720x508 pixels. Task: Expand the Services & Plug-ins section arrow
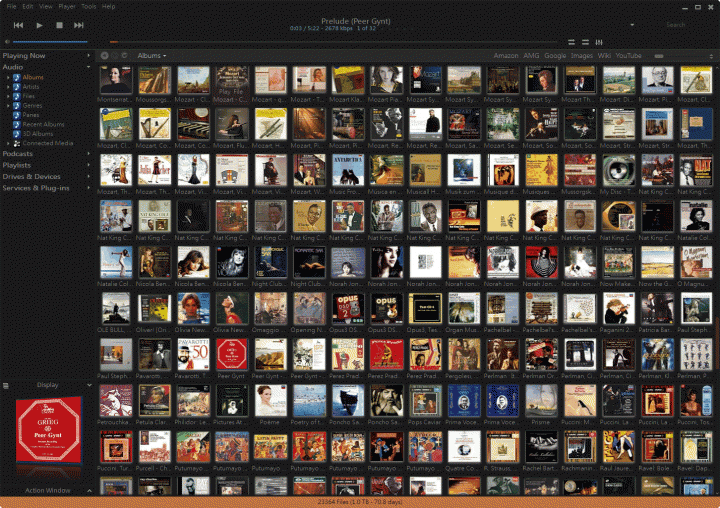point(89,188)
